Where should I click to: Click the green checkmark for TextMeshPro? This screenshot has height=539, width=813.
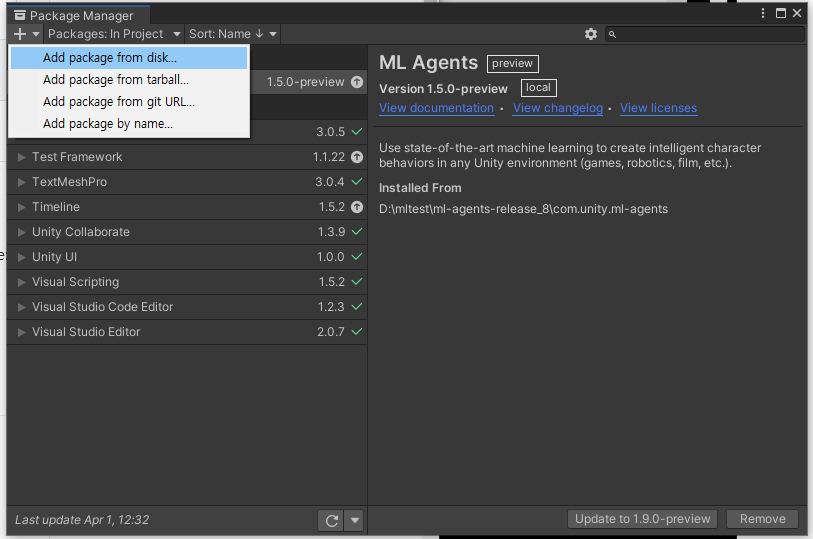357,181
